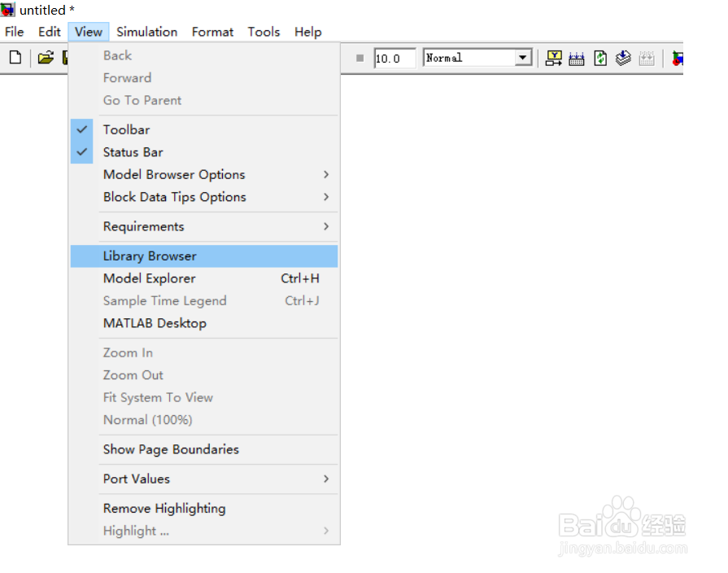Click the Zoom In menu entry

(204, 352)
